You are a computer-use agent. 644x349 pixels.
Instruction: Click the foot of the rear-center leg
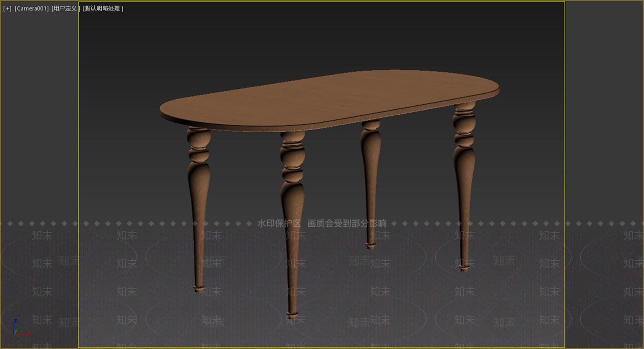click(x=371, y=244)
